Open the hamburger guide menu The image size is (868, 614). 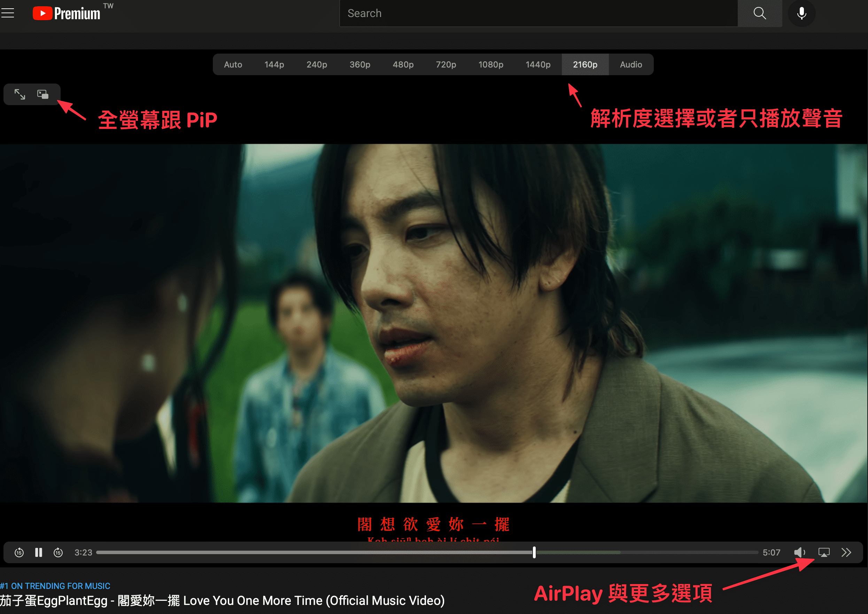tap(8, 13)
